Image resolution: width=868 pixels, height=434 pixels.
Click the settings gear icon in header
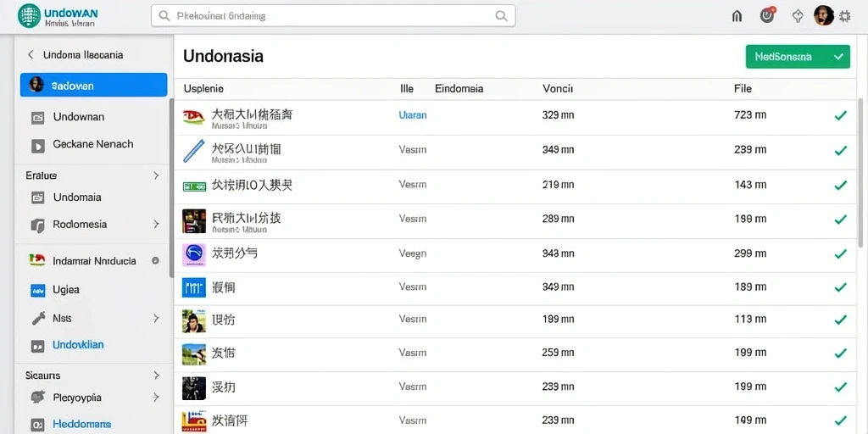coord(845,16)
